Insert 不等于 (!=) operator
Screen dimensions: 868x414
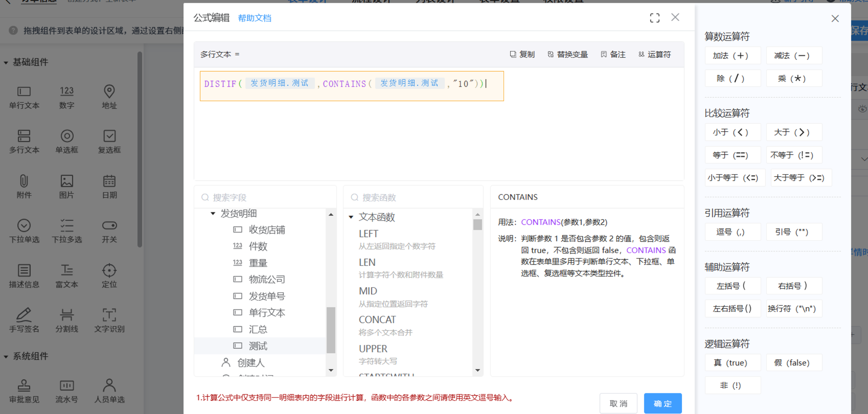794,155
